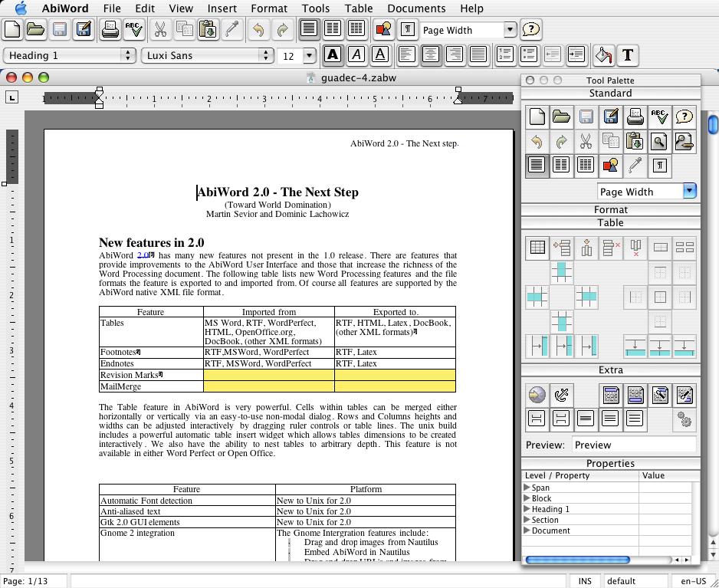
Task: Click the paint bucket highlight color icon
Action: pyautogui.click(x=603, y=55)
